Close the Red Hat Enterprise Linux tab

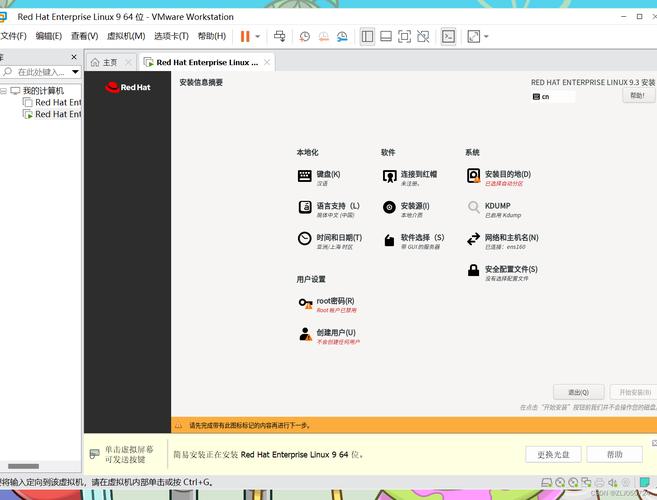[267, 62]
